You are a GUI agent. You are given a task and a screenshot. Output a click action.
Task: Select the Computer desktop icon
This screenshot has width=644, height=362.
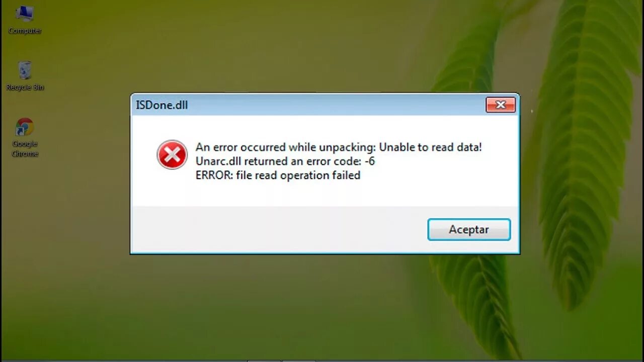(x=25, y=13)
